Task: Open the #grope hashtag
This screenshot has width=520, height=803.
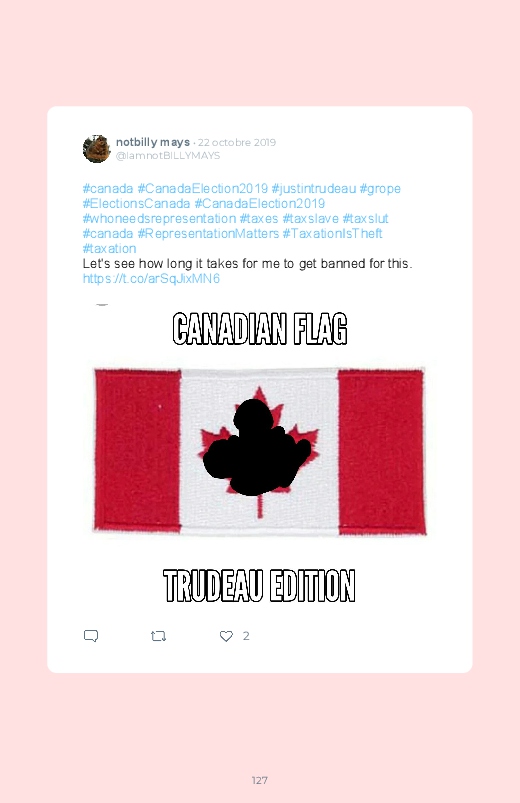Action: point(380,188)
